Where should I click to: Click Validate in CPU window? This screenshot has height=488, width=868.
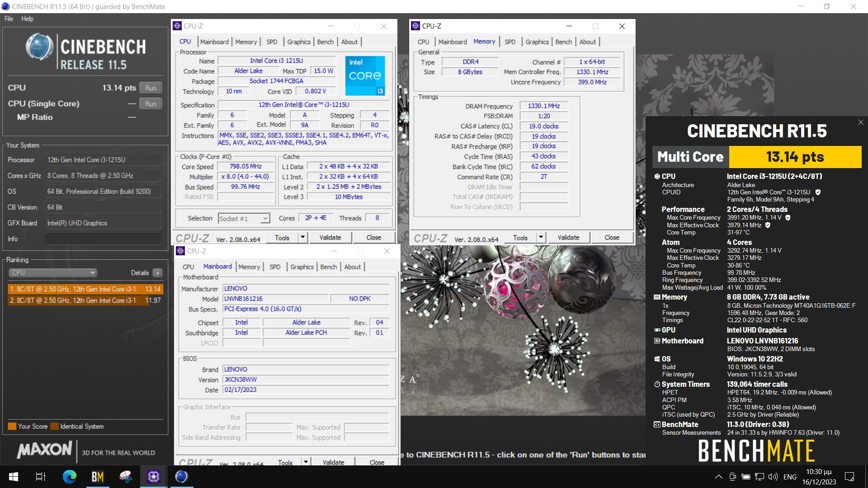click(x=330, y=238)
